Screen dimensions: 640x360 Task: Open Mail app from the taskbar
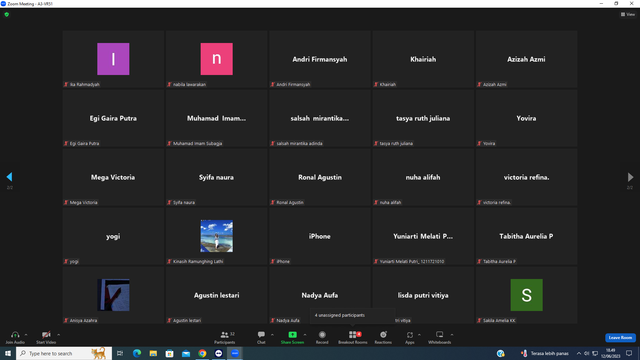(186, 353)
